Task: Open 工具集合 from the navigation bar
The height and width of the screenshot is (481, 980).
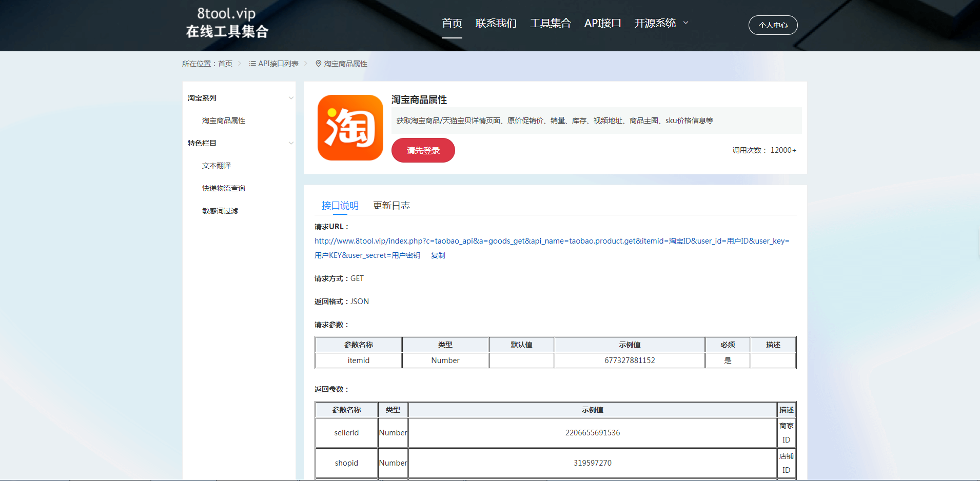Action: pyautogui.click(x=550, y=23)
